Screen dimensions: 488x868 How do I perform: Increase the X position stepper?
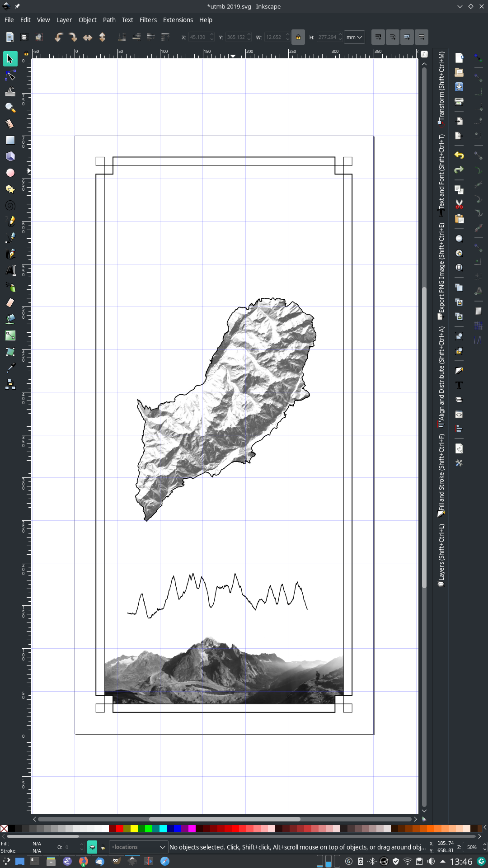tap(212, 35)
